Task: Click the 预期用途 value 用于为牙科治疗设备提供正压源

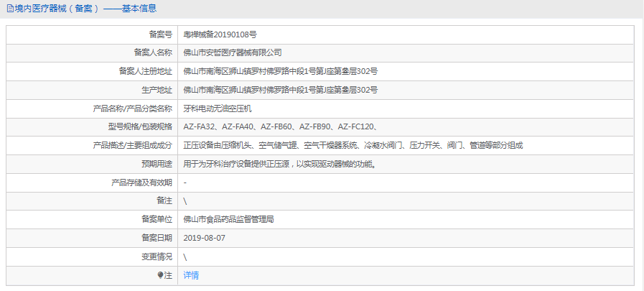Action: (280, 164)
